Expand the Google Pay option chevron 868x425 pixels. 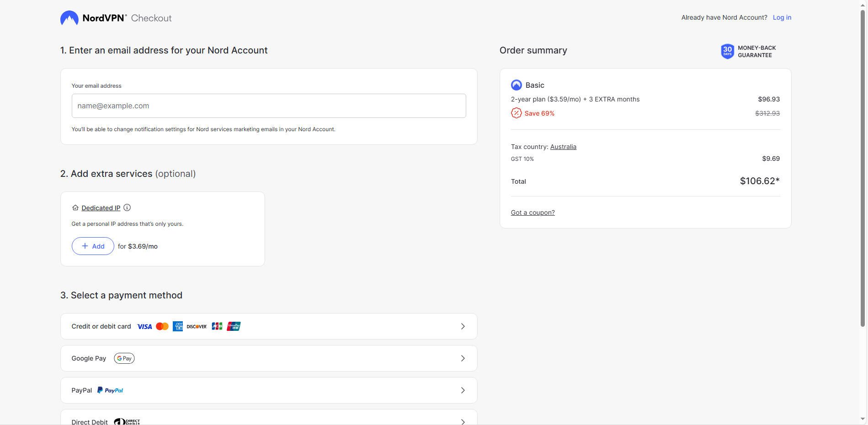[x=463, y=358]
